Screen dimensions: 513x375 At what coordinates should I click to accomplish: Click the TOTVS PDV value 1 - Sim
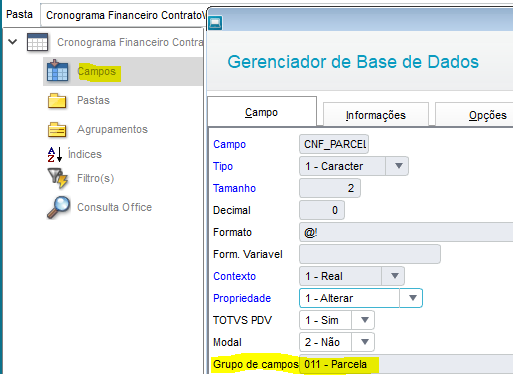tap(322, 320)
